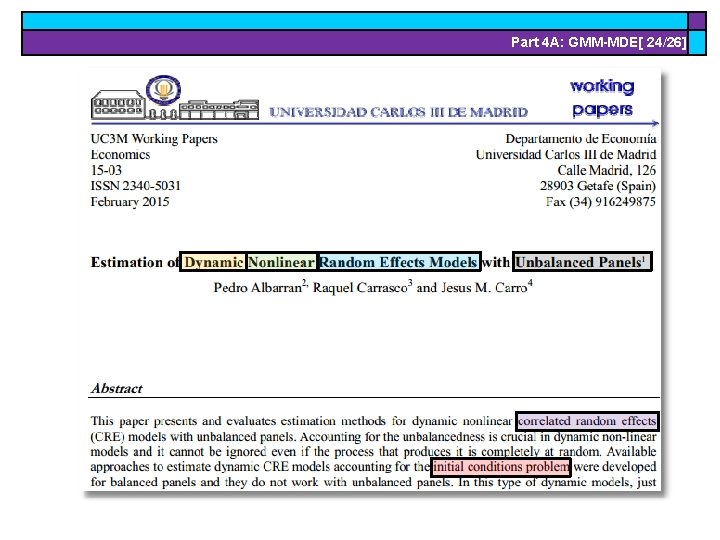The image size is (720, 540).
Task: Click fax number '(34) 916249875'
Action: coord(613,202)
